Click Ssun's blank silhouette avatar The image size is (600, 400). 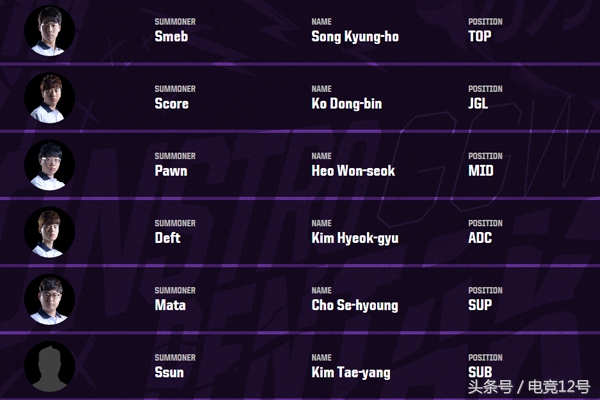[49, 366]
